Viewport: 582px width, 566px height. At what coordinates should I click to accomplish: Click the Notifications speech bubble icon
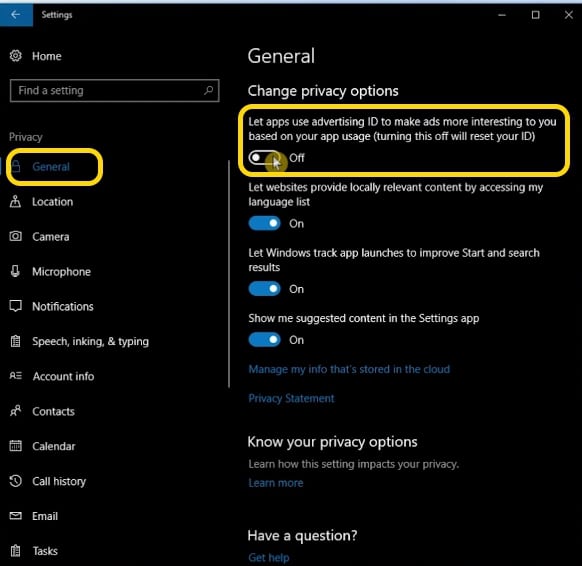point(16,306)
